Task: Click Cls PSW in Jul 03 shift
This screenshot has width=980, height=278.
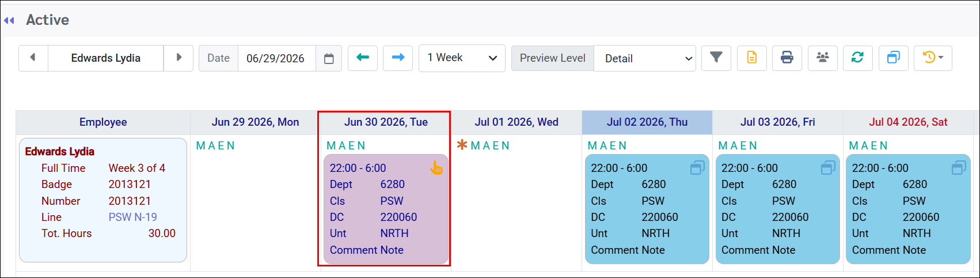Action: [758, 201]
